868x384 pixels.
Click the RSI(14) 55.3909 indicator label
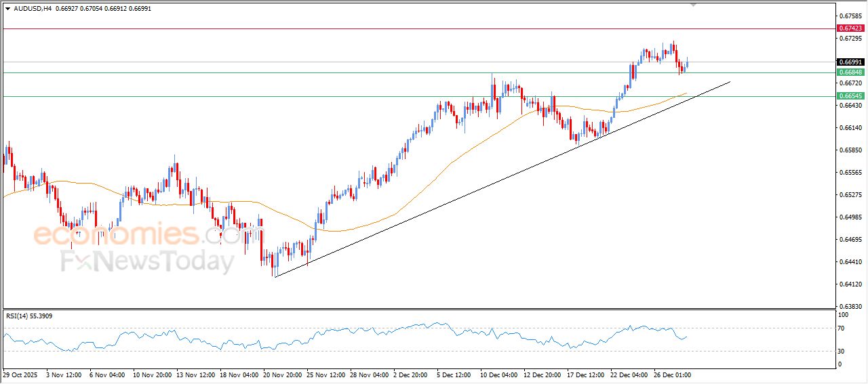pos(39,316)
